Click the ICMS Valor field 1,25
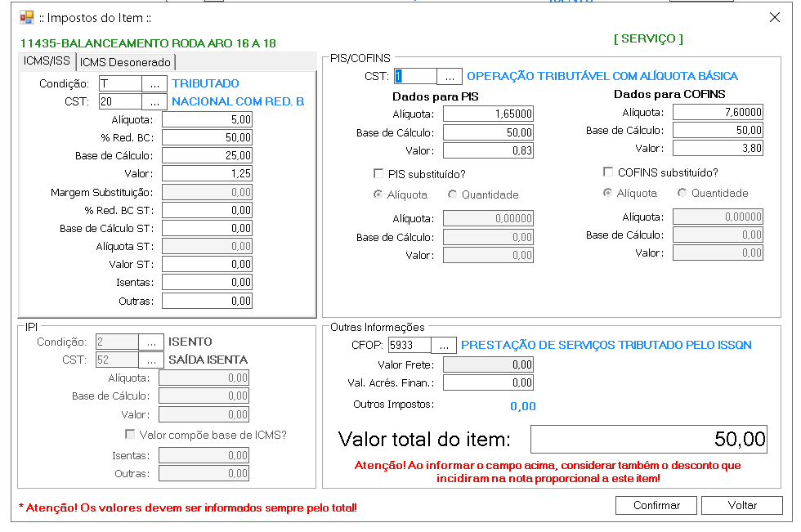 click(207, 173)
